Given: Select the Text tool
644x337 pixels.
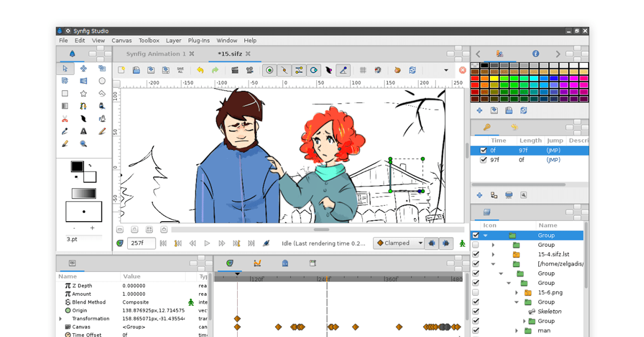Looking at the screenshot, I should point(83,131).
